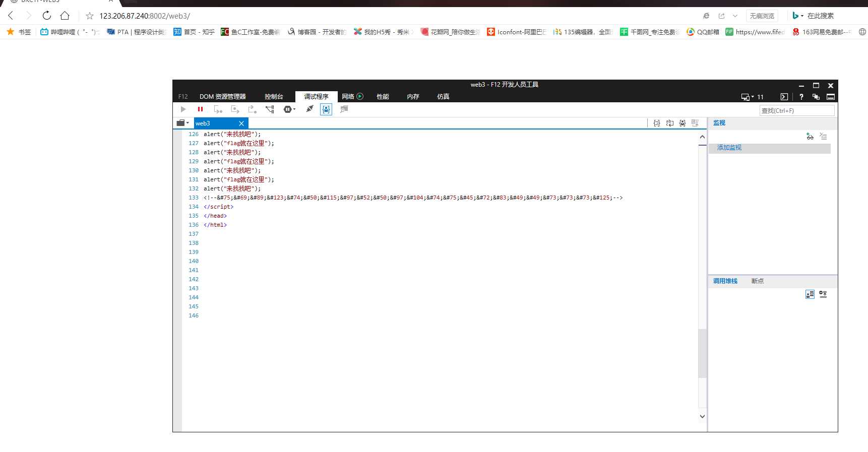Click the grayed search-chat toolbar icon
The height and width of the screenshot is (452, 868).
pos(344,109)
